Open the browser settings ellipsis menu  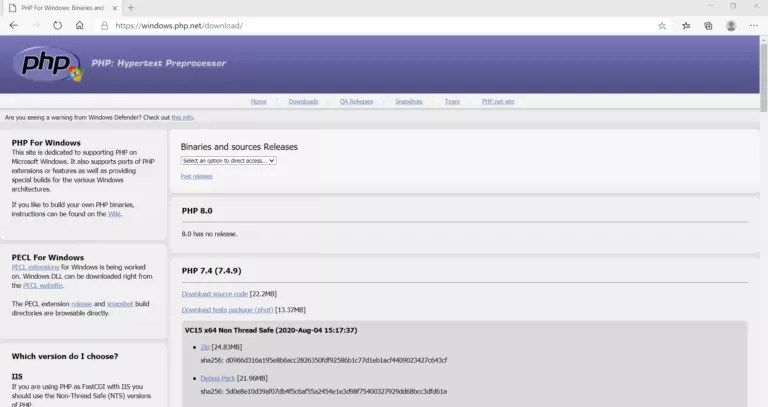[x=753, y=25]
